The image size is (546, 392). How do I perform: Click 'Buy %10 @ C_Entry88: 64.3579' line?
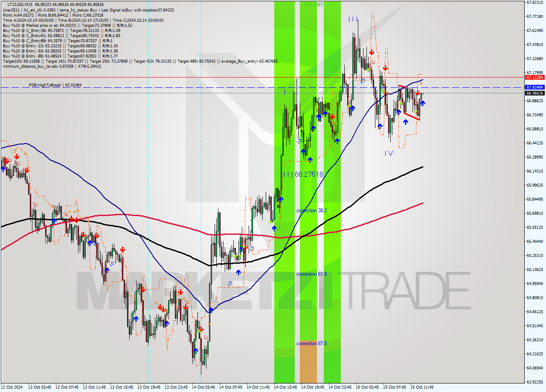tap(58, 40)
